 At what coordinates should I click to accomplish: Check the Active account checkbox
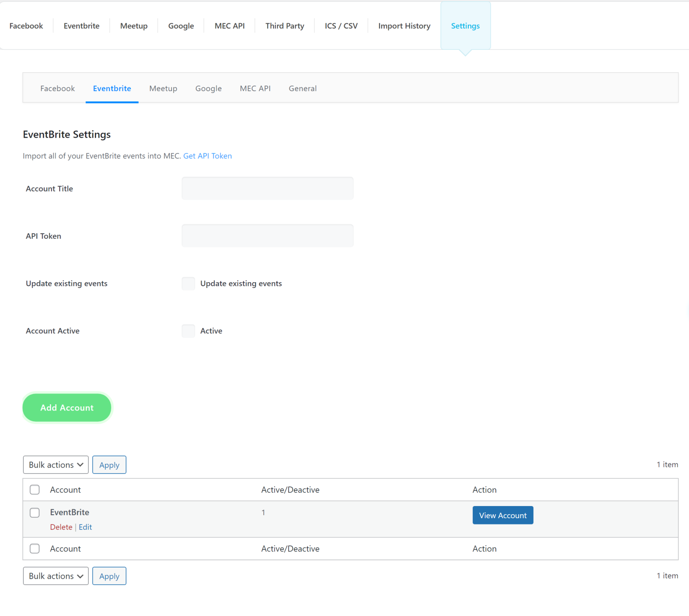point(188,331)
